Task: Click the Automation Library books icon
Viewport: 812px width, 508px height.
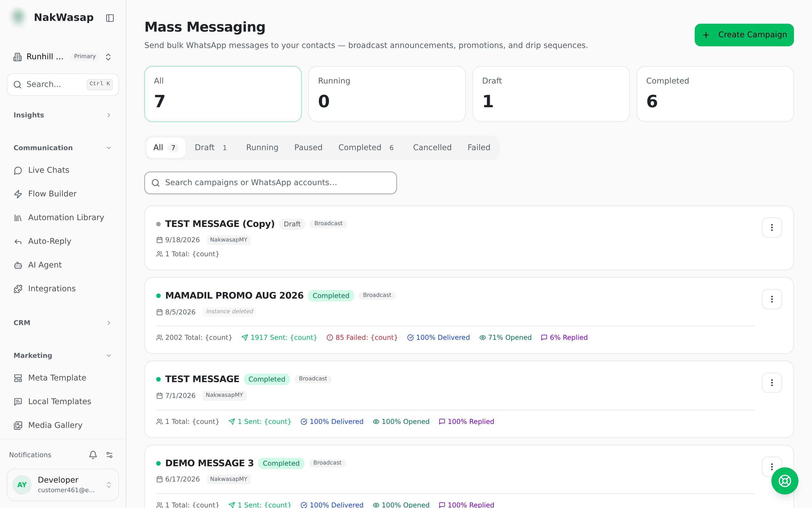Action: tap(18, 218)
